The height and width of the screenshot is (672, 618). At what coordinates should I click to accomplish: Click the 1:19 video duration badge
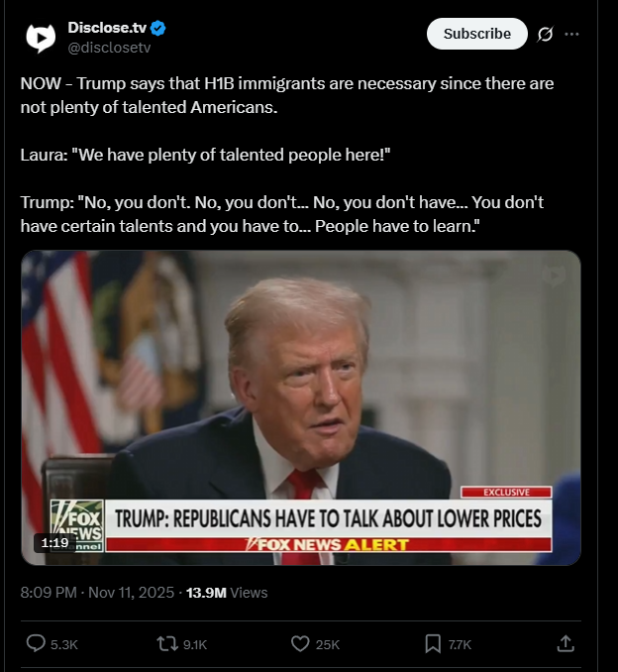54,543
